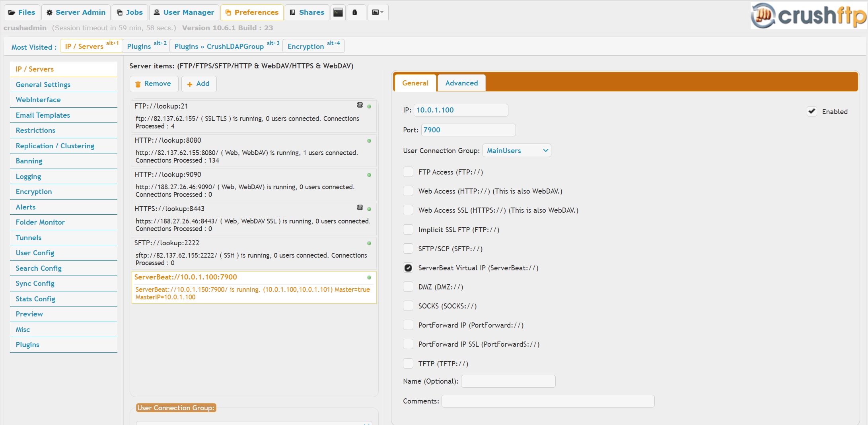The height and width of the screenshot is (425, 868).
Task: Click green status dot of ServerBeat://10.0.1.100:7900
Action: (x=369, y=278)
